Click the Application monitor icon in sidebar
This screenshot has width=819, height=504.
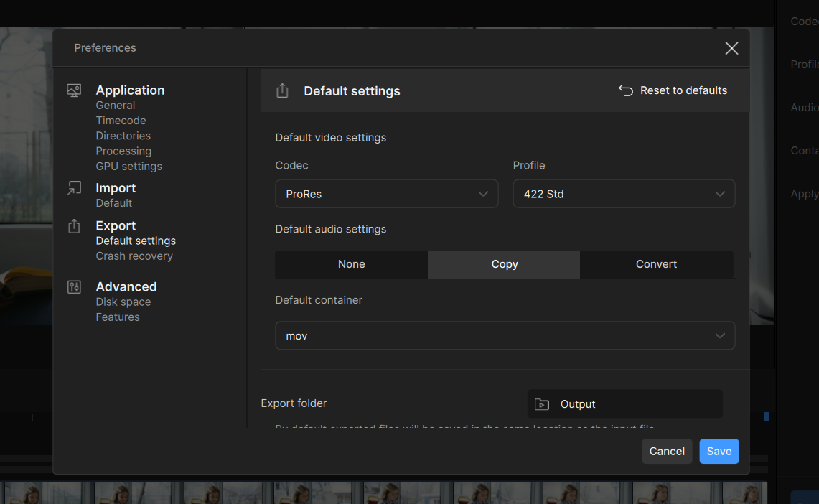(x=74, y=90)
